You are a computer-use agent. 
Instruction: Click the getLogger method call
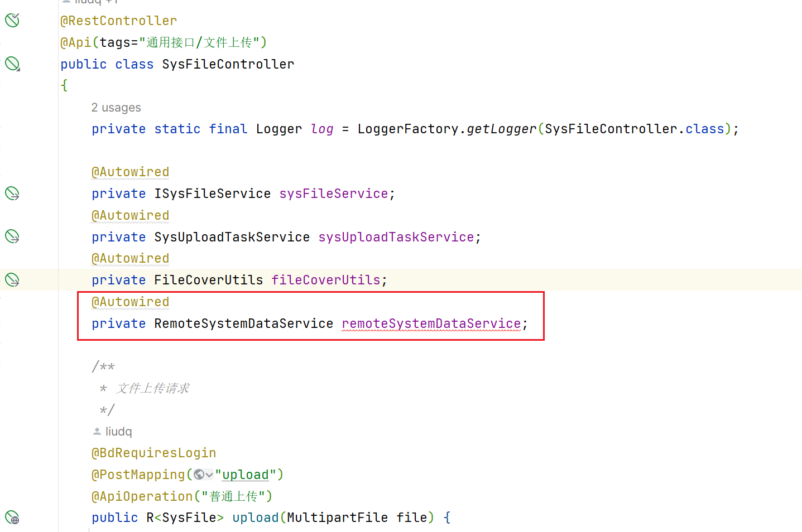coord(502,129)
